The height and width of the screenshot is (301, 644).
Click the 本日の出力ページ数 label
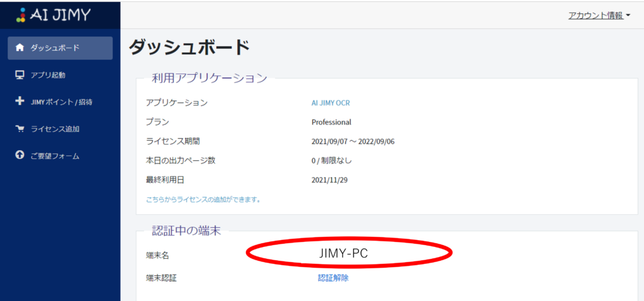click(x=180, y=161)
